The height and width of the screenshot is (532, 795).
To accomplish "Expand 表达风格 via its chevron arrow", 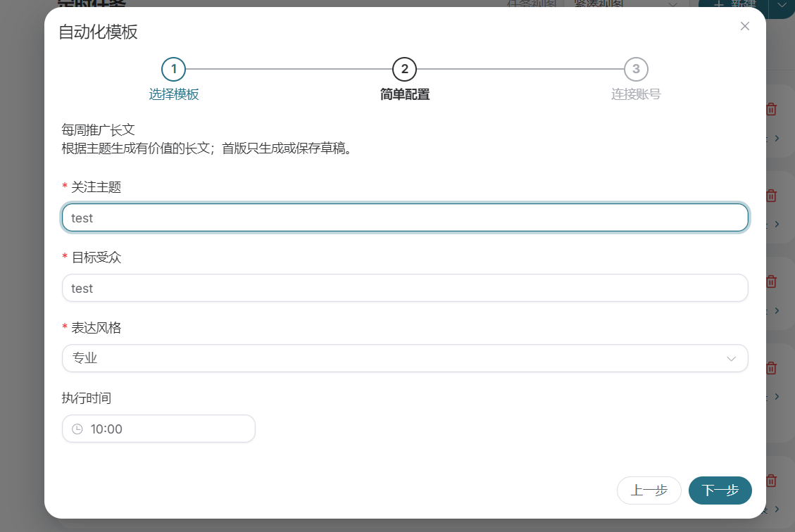I will pyautogui.click(x=731, y=359).
